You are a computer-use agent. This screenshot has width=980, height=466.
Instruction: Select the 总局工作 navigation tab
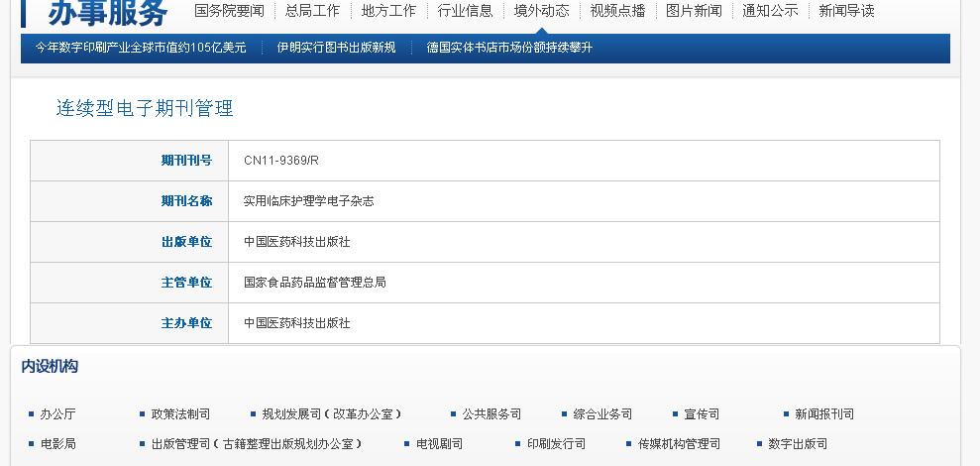click(312, 11)
